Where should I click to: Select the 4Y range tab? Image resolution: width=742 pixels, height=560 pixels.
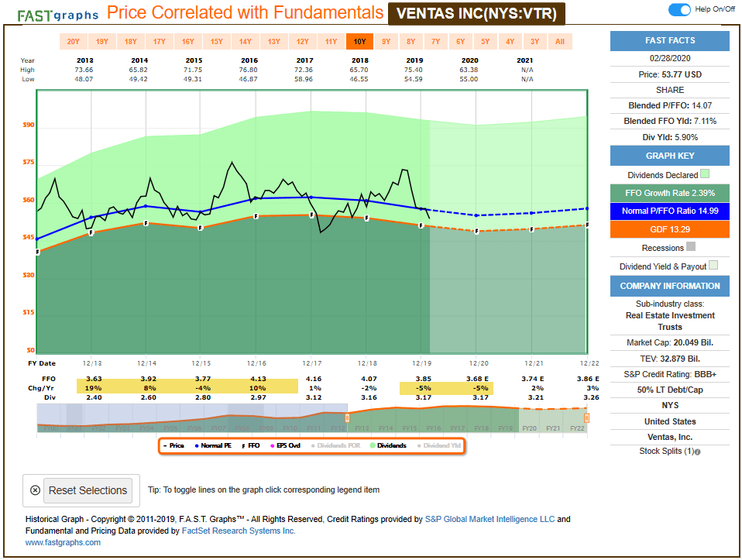(510, 42)
